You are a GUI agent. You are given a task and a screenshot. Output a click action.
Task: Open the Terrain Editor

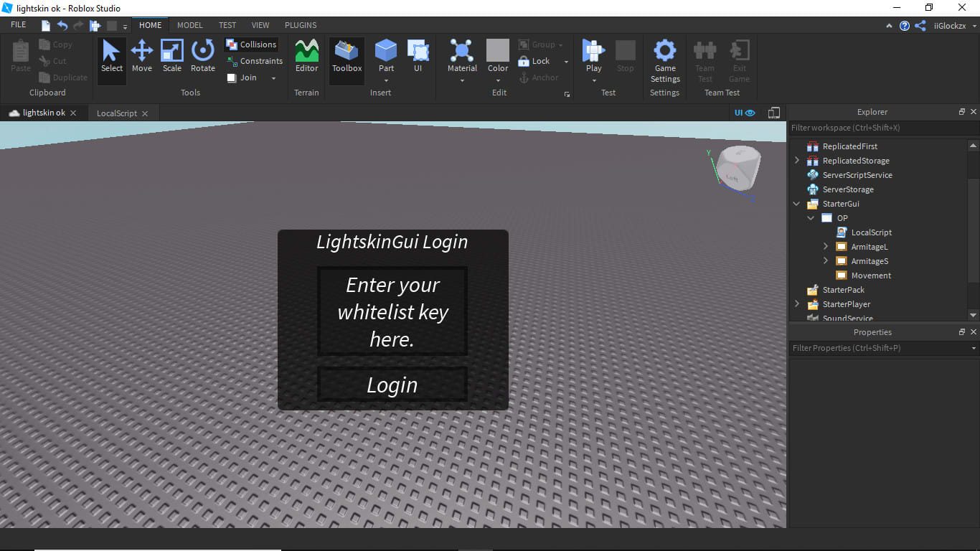pyautogui.click(x=306, y=57)
